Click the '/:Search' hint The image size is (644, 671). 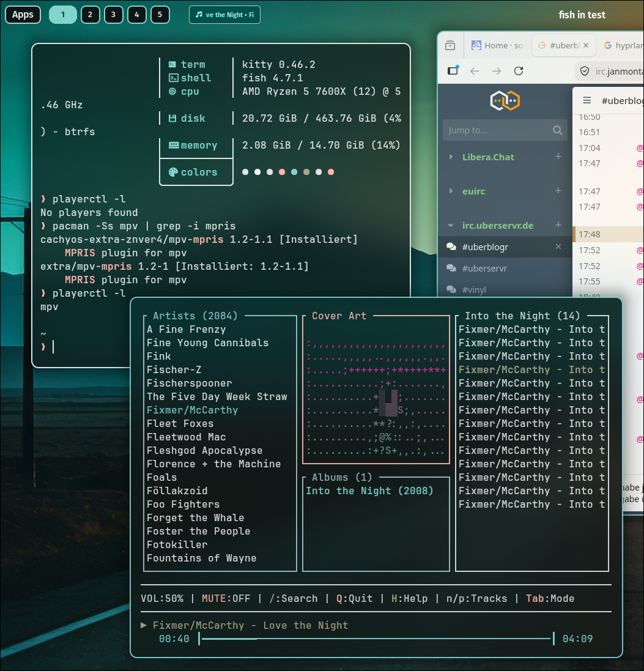point(293,598)
